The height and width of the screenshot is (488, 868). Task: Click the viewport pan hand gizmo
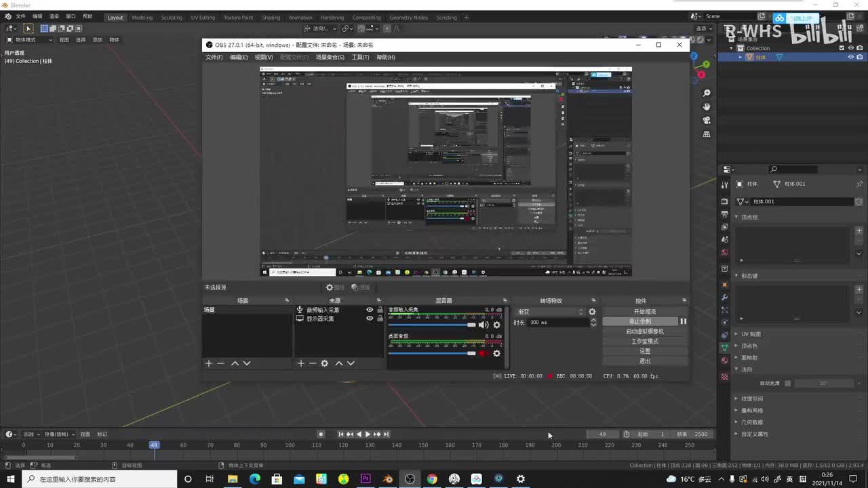point(707,106)
